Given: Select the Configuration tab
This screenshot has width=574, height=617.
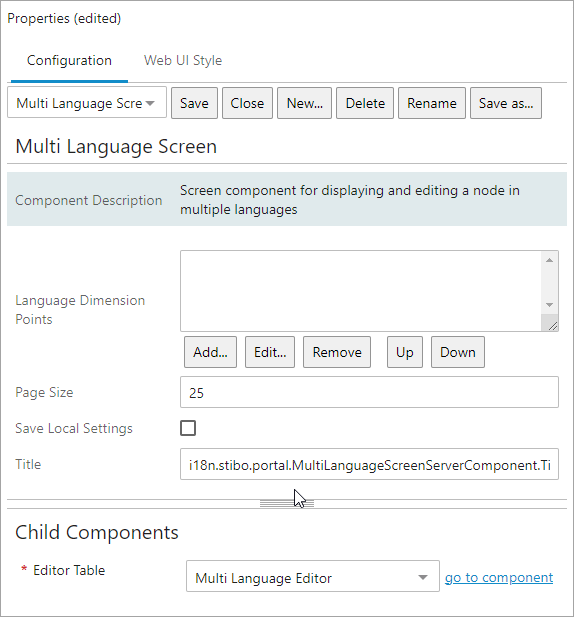Looking at the screenshot, I should (69, 61).
